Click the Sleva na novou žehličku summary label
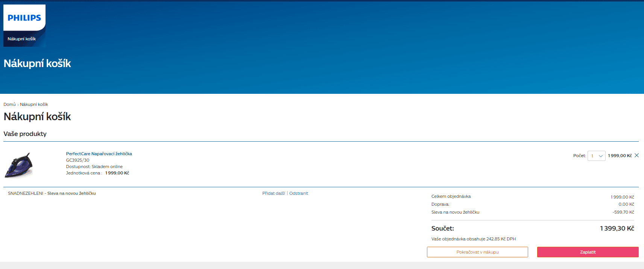 pos(455,212)
